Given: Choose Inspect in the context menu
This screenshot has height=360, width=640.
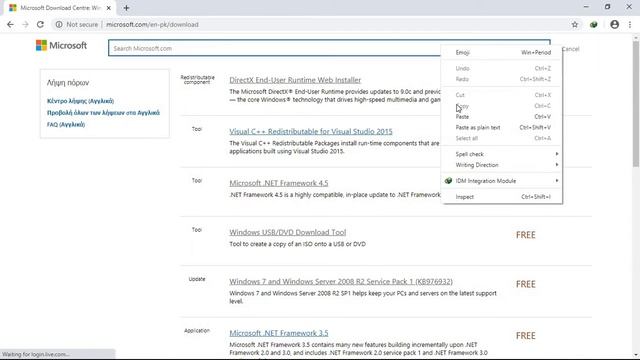Looking at the screenshot, I should (502, 197).
